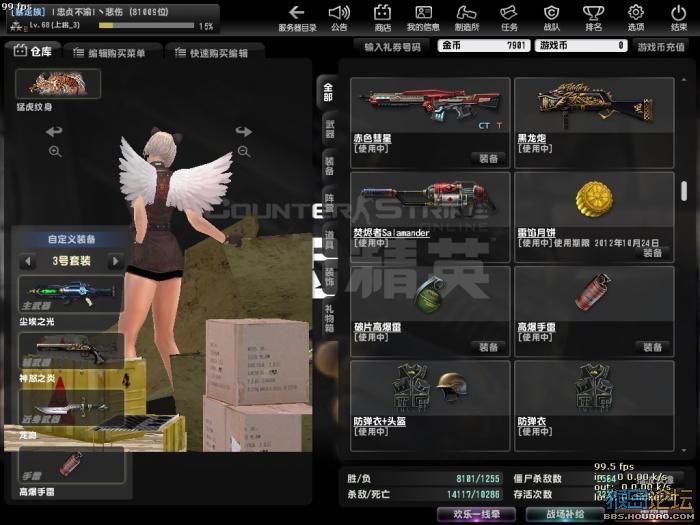
Task: Click the inventory list scrollbar thumb
Action: tap(684, 191)
